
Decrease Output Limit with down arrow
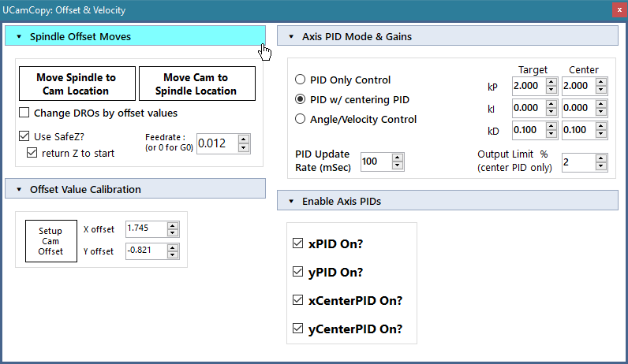coord(600,166)
